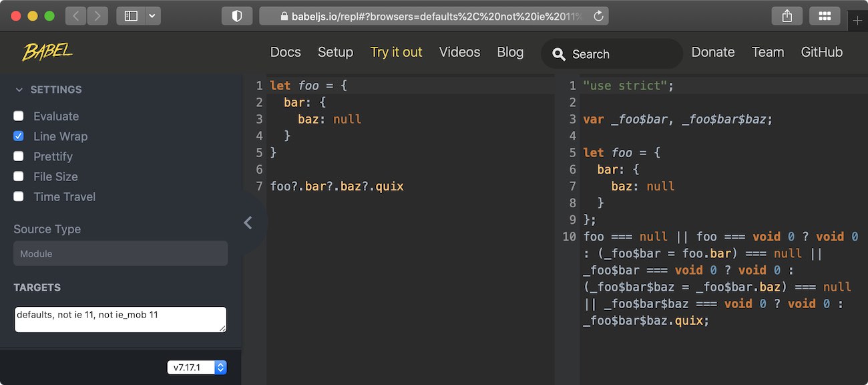Open the Docs page
The height and width of the screenshot is (385, 868).
coord(286,52)
